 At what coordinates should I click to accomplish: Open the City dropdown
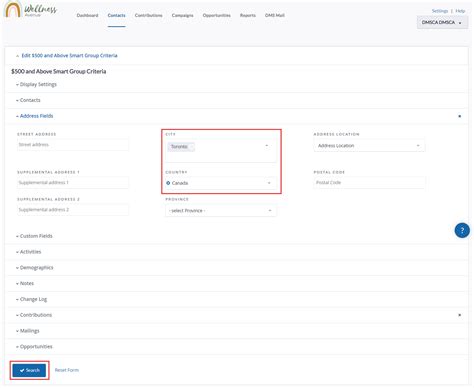(221, 151)
